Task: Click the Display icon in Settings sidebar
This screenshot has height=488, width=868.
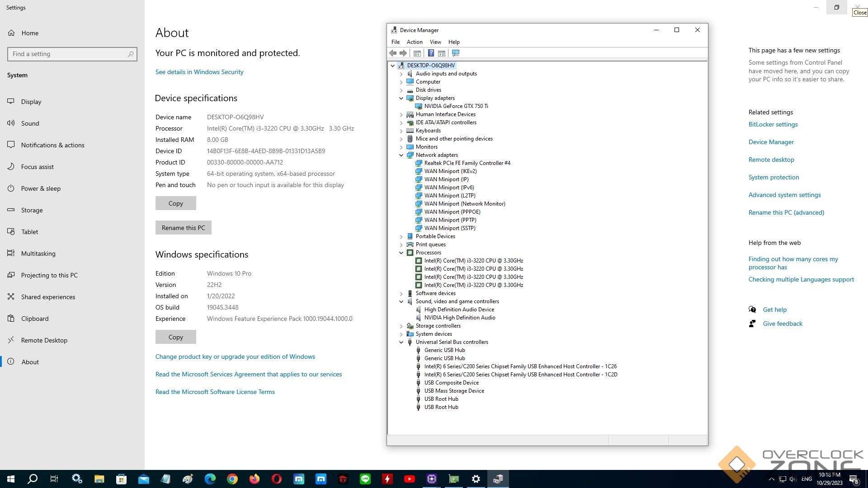Action: pos(11,102)
